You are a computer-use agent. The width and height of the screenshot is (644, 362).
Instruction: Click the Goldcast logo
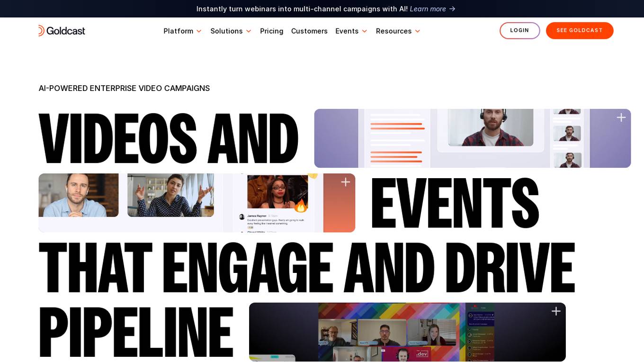coord(62,31)
